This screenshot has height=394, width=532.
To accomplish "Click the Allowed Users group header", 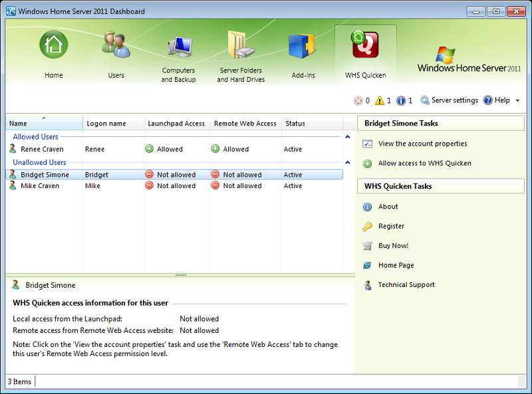I will tap(35, 137).
